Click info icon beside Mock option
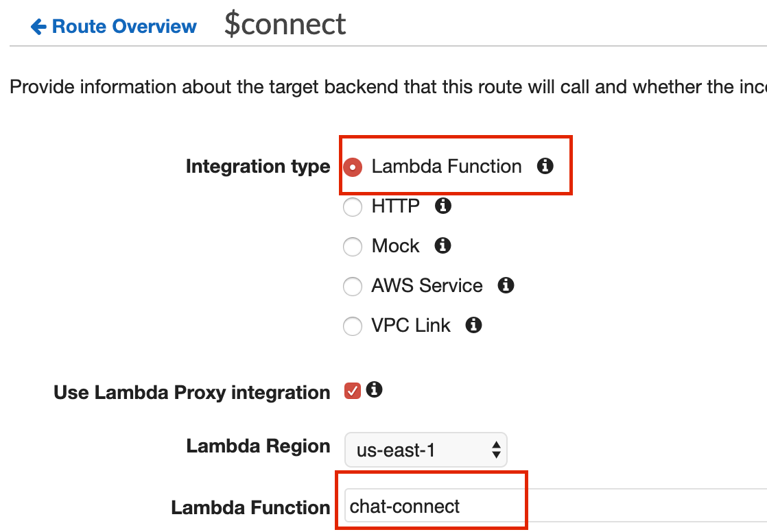 coord(443,245)
